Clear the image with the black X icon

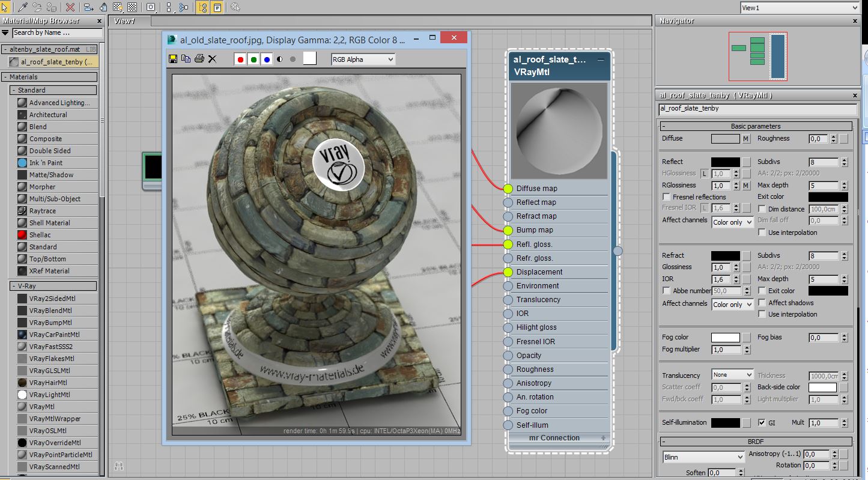coord(212,59)
